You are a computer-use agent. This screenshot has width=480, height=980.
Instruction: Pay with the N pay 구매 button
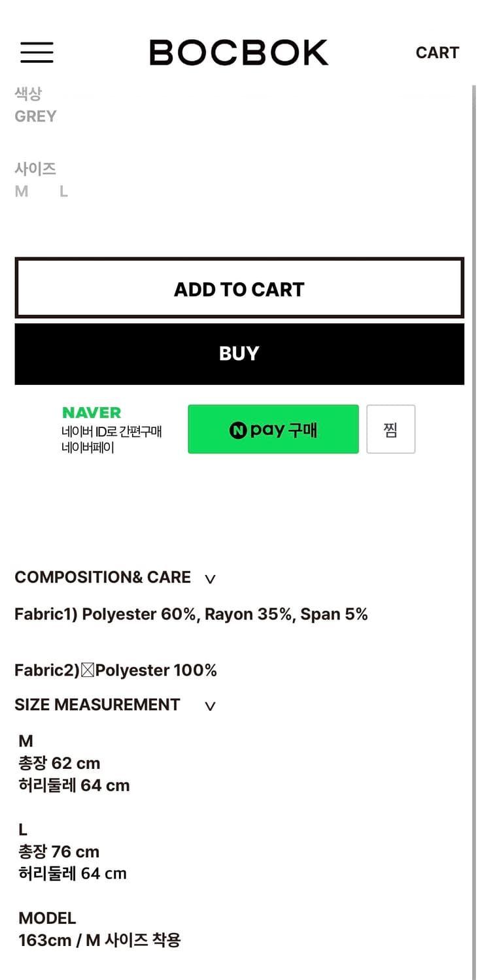[x=273, y=429]
